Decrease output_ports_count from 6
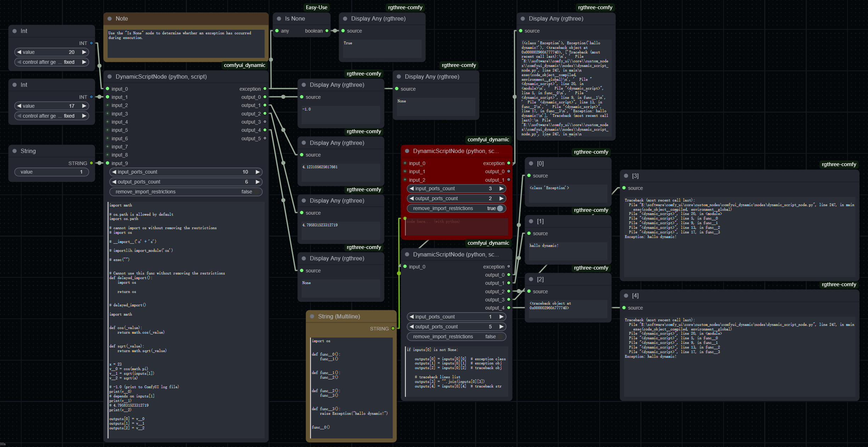The width and height of the screenshot is (868, 447). [114, 182]
